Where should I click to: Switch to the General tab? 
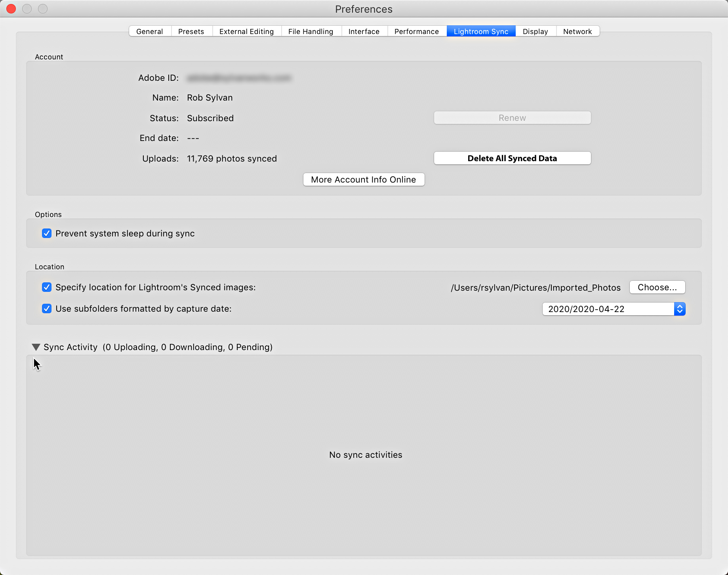click(x=150, y=31)
